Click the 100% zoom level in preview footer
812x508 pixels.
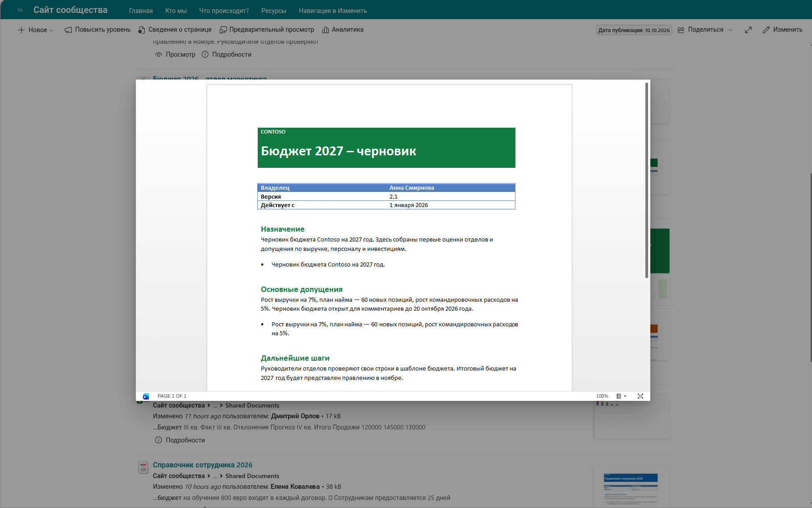602,396
